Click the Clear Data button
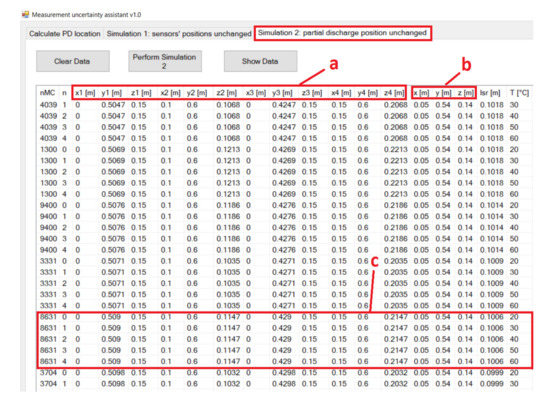Image resolution: width=550 pixels, height=403 pixels. coord(73,61)
